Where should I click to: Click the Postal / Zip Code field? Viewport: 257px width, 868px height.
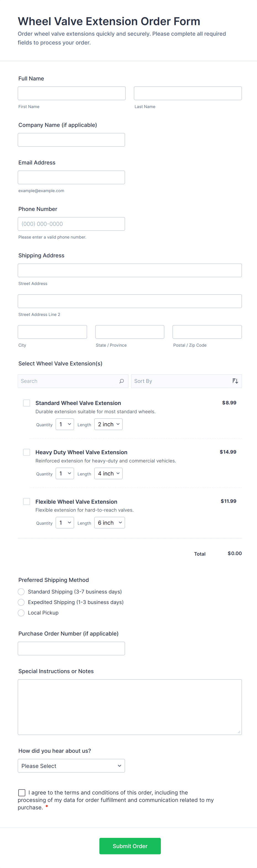(x=207, y=332)
